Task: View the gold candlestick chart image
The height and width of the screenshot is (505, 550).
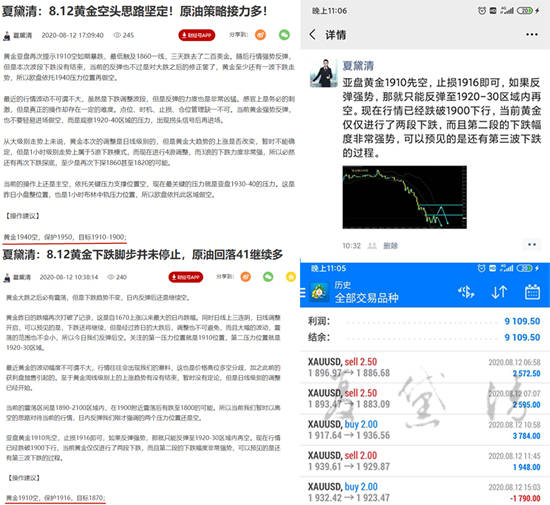Action: pyautogui.click(x=404, y=197)
